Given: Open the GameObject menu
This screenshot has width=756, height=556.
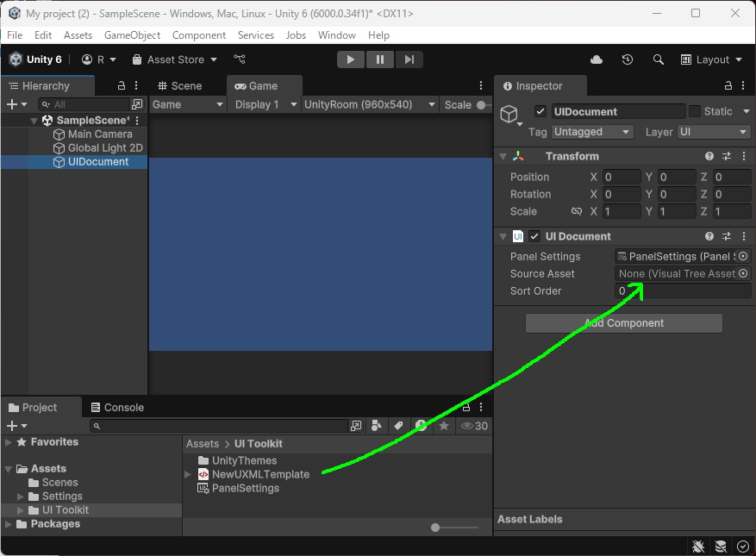Looking at the screenshot, I should pos(132,35).
